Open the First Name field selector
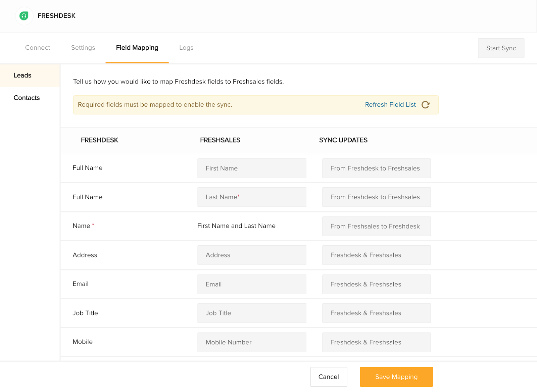 point(251,168)
